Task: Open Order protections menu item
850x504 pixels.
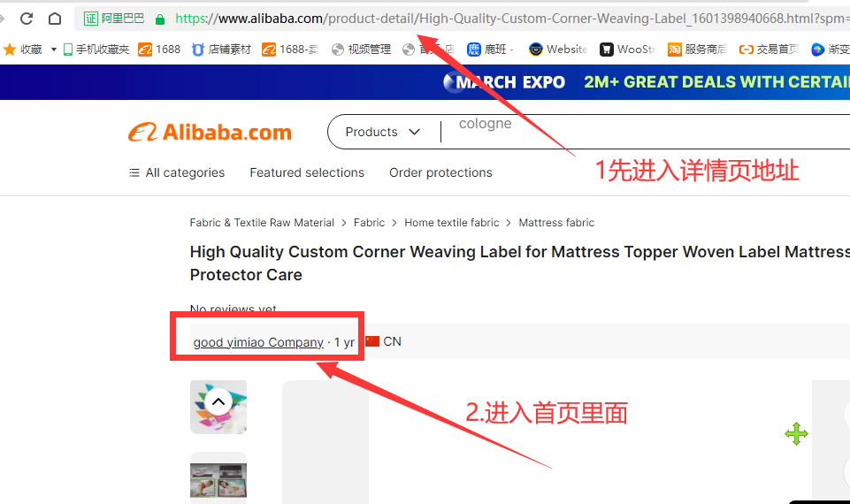Action: (x=440, y=172)
